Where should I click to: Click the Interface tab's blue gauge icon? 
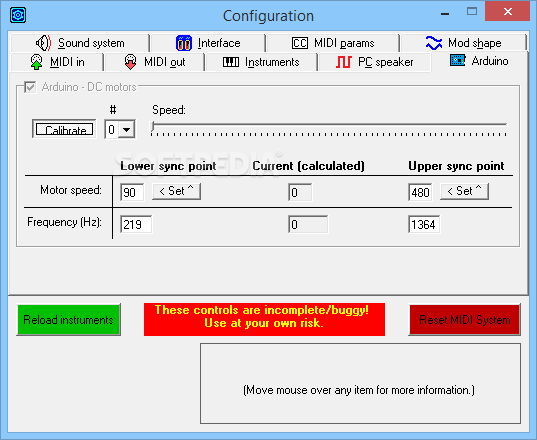(x=184, y=43)
